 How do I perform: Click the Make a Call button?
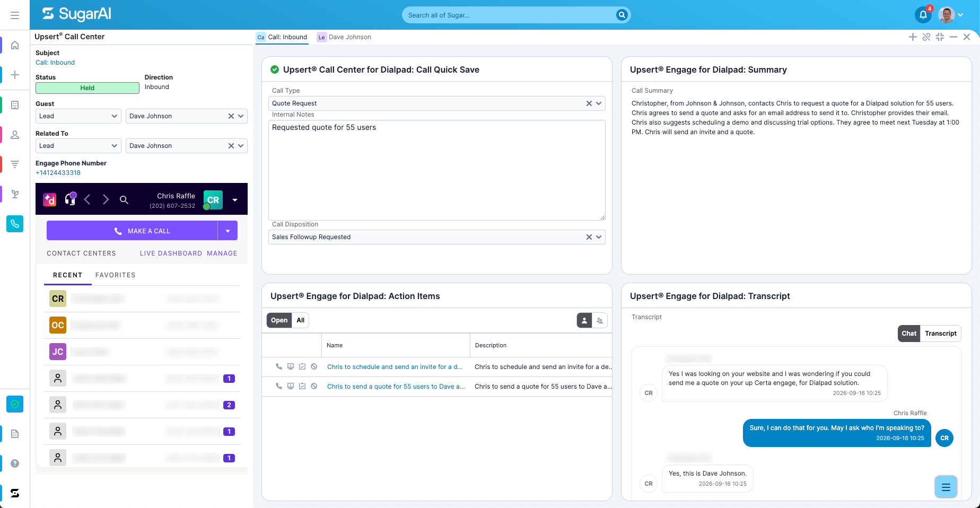coord(132,231)
